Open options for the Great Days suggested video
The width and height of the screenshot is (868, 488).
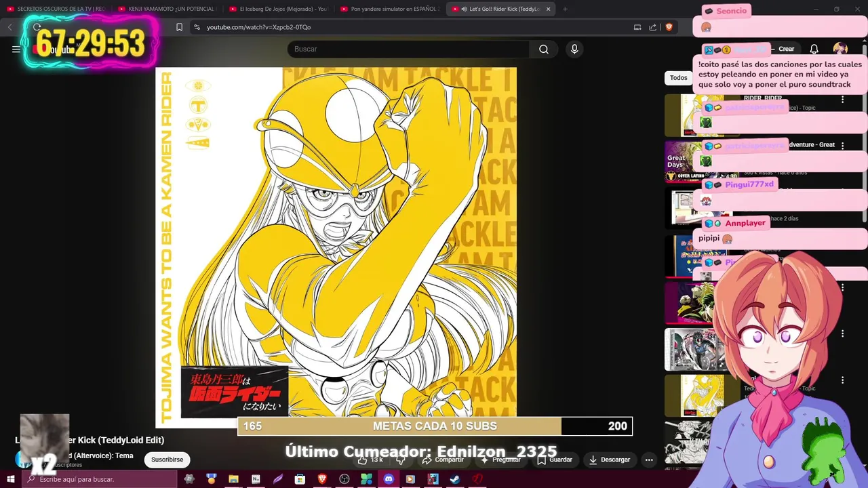click(x=842, y=145)
